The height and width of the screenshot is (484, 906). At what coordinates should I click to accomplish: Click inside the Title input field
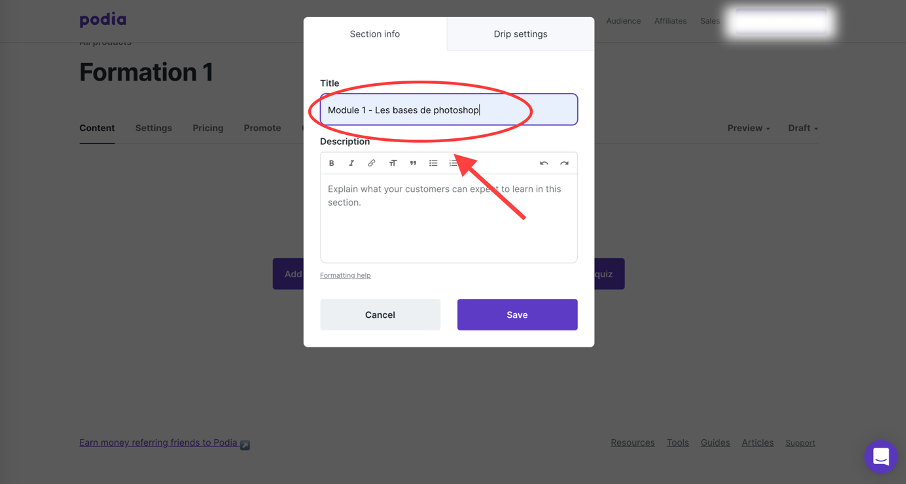pos(449,110)
